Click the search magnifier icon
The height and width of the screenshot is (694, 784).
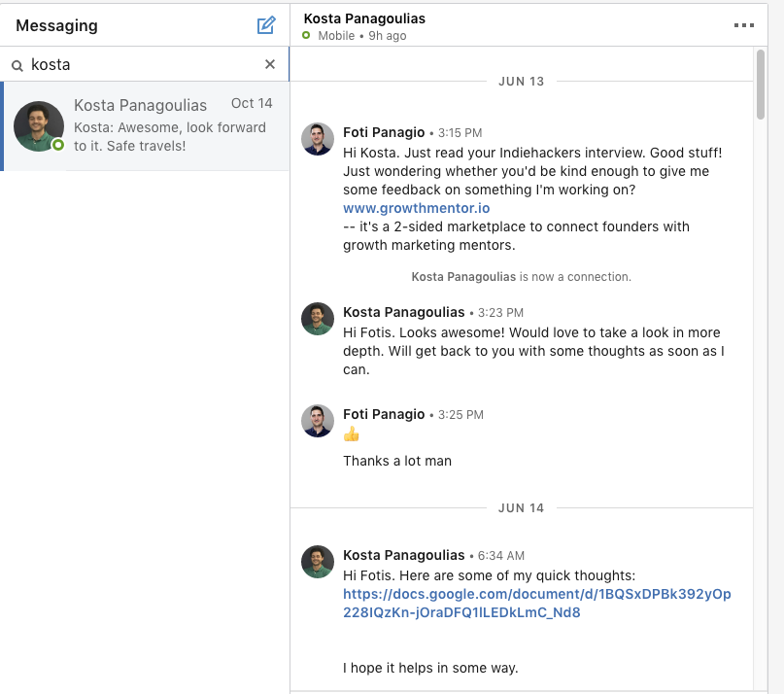point(17,65)
